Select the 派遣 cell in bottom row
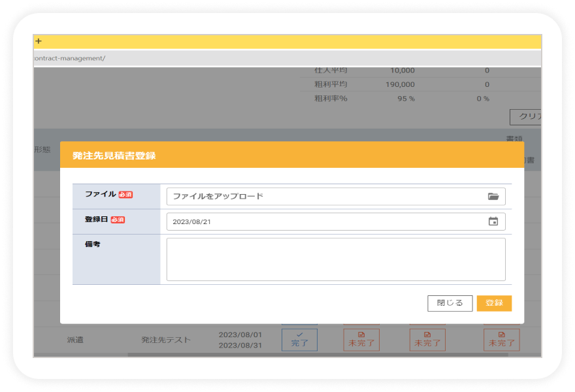Image resolution: width=575 pixels, height=392 pixels. tap(75, 340)
